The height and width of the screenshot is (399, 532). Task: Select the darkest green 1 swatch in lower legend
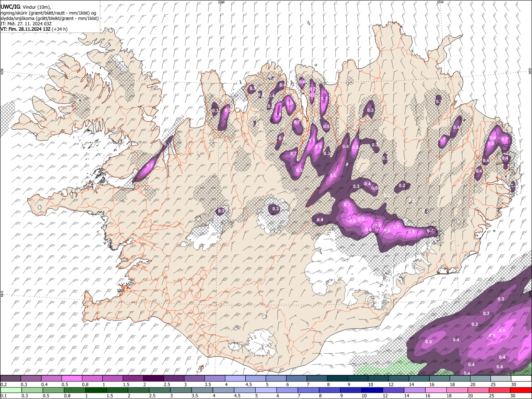coord(96,390)
